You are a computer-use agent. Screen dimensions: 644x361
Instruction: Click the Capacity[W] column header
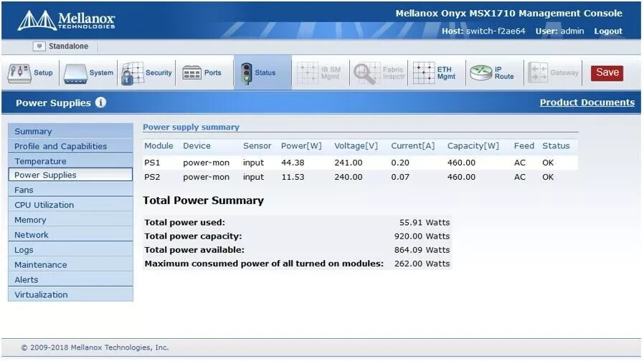[473, 145]
